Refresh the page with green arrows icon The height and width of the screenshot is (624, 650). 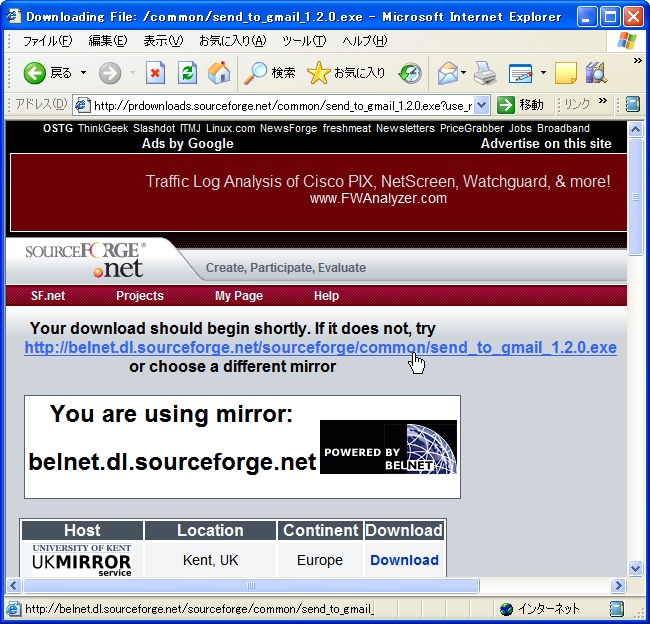click(187, 73)
